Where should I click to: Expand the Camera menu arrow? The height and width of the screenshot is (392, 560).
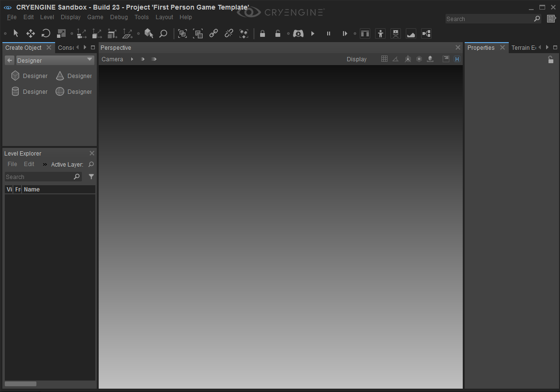click(x=132, y=59)
